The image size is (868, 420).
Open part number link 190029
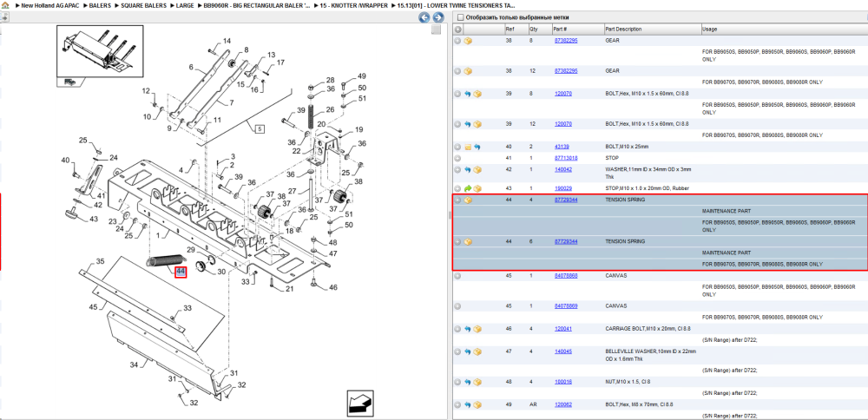pos(563,188)
